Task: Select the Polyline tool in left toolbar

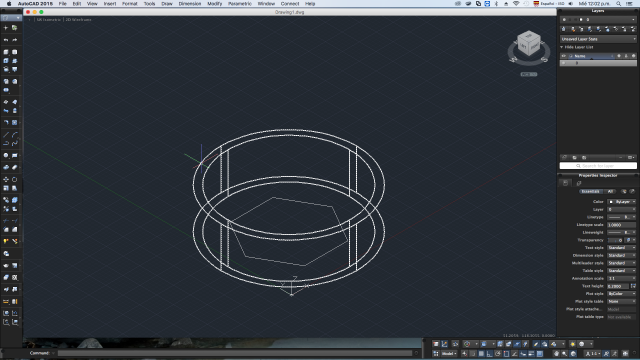Action: coord(6,143)
